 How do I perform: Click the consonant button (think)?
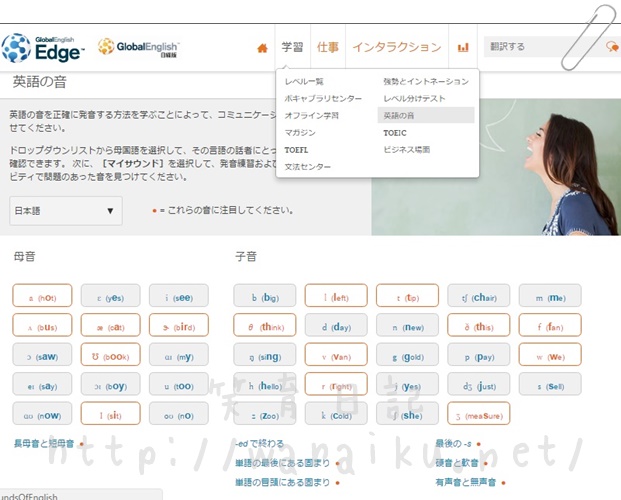(265, 325)
